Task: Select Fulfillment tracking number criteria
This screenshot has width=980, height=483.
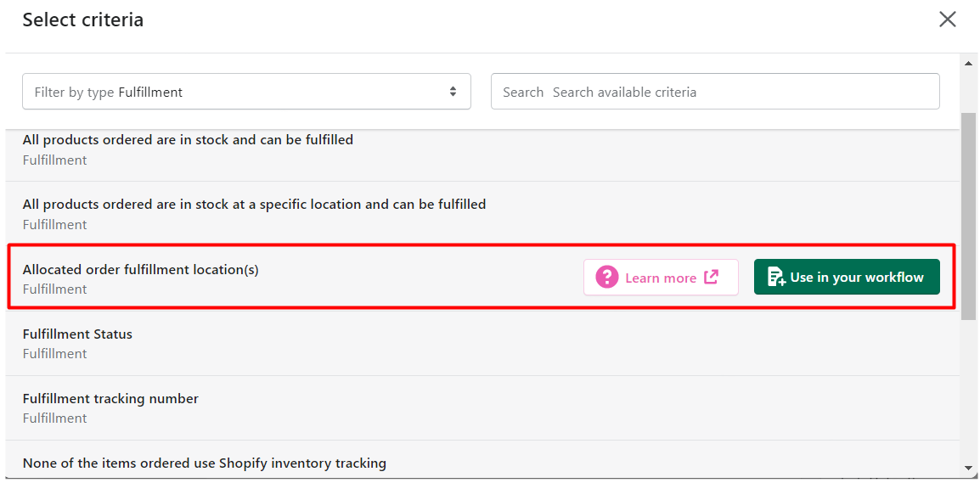Action: pyautogui.click(x=482, y=407)
